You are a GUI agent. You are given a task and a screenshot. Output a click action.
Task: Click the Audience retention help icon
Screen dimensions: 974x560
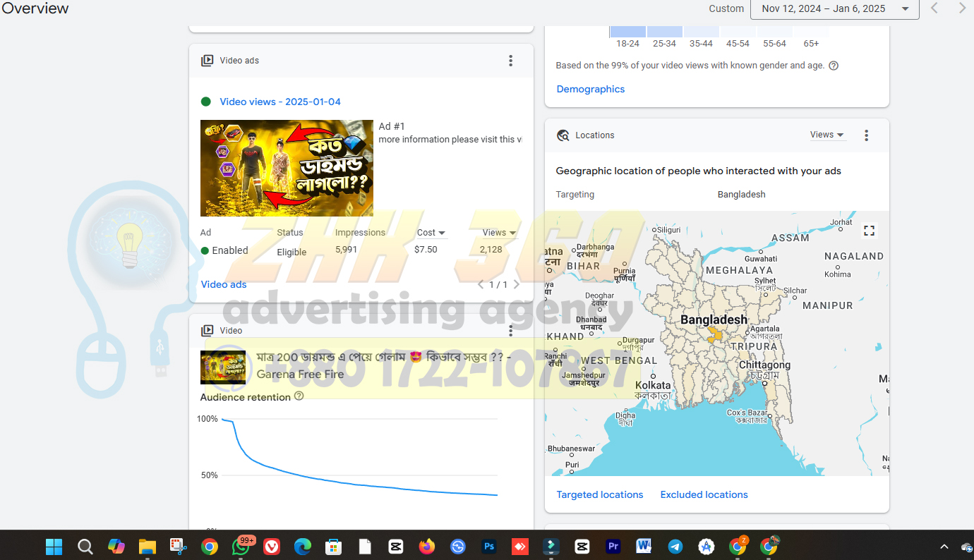tap(299, 396)
